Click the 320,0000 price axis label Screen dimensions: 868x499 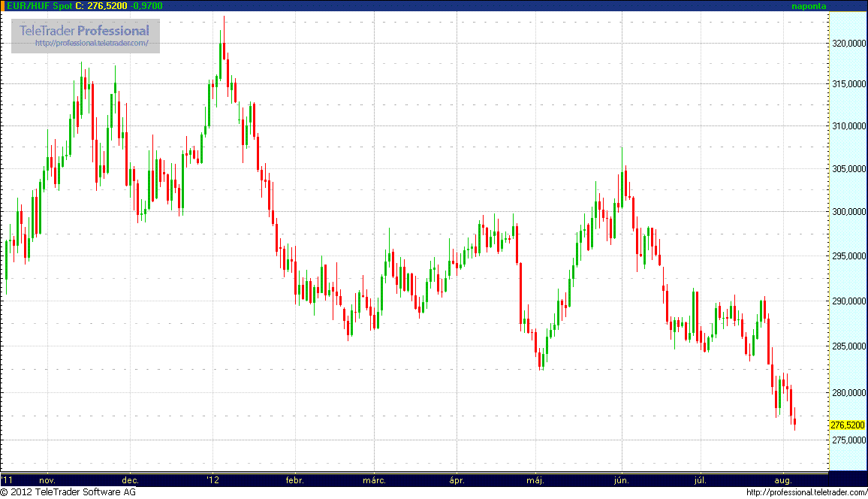(847, 44)
